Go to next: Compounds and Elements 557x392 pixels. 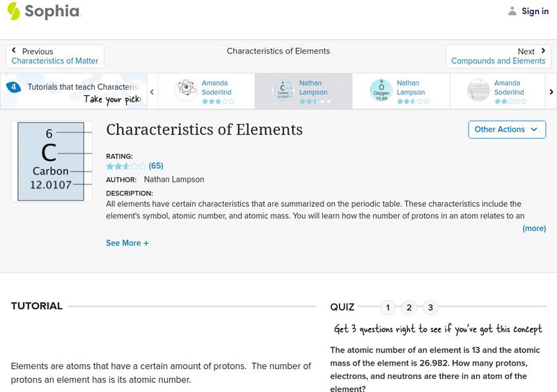[498, 56]
